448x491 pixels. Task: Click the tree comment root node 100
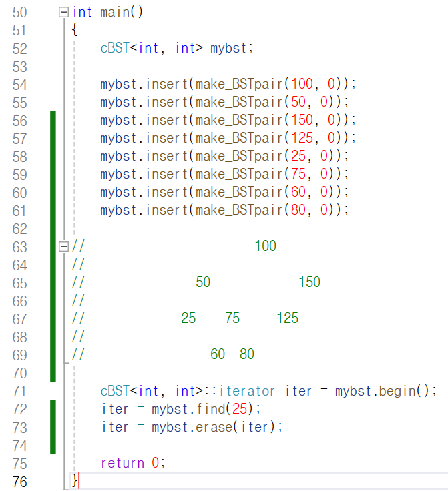point(265,246)
